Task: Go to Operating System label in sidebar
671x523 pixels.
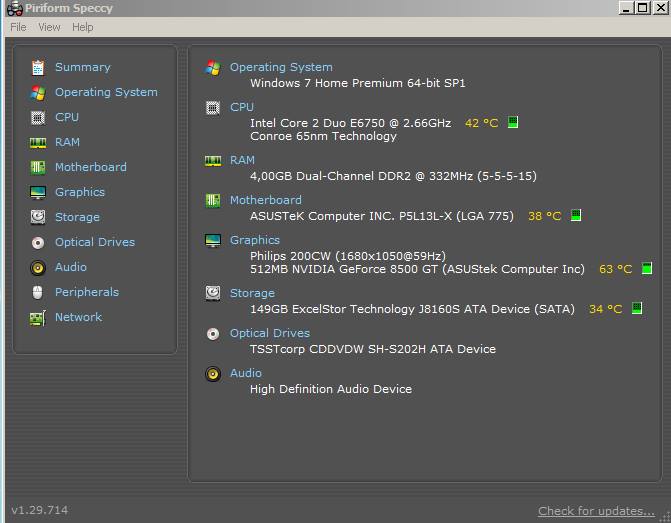Action: (x=106, y=92)
